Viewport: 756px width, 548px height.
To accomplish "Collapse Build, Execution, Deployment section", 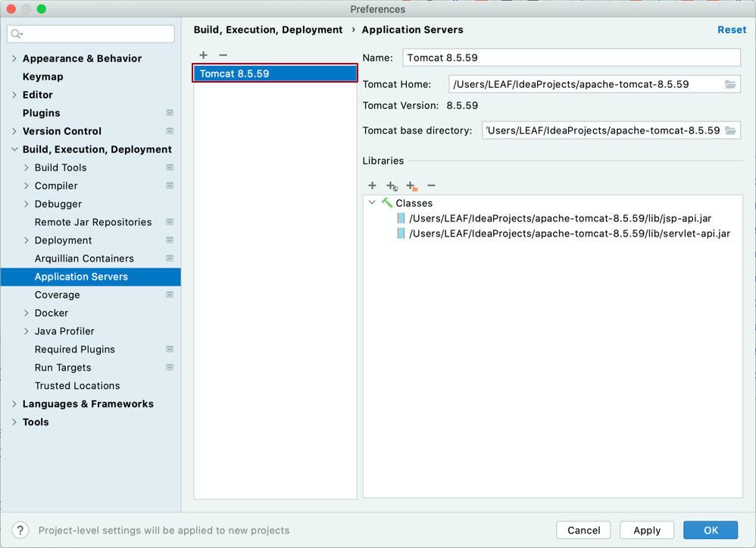I will (14, 149).
